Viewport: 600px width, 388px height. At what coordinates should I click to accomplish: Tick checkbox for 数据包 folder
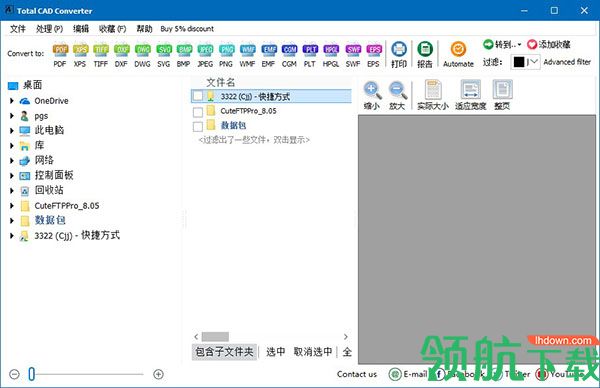coord(198,127)
